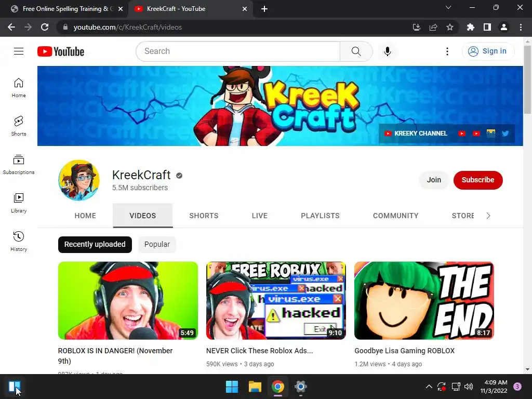Click title NEVER Click These Roblox Ads...
Viewport: 532px width, 399px height.
pyautogui.click(x=260, y=351)
